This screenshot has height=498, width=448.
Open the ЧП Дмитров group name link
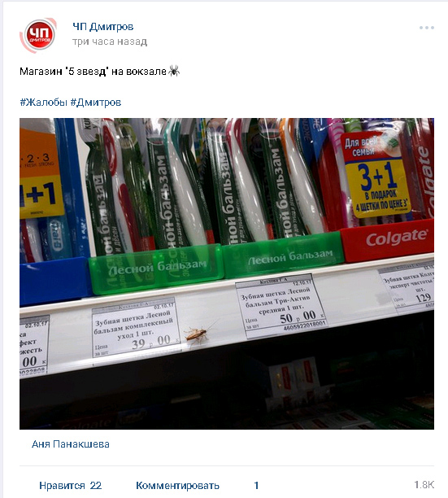[x=102, y=27]
